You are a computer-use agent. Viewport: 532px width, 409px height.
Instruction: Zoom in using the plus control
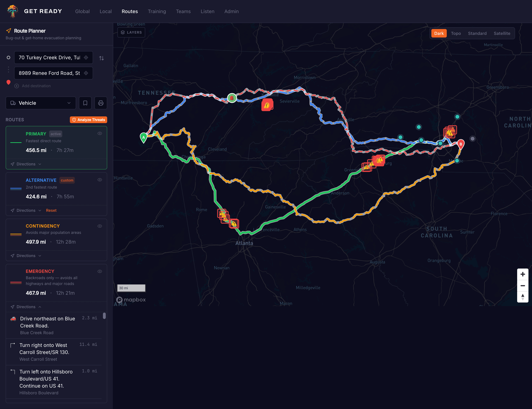pos(523,274)
